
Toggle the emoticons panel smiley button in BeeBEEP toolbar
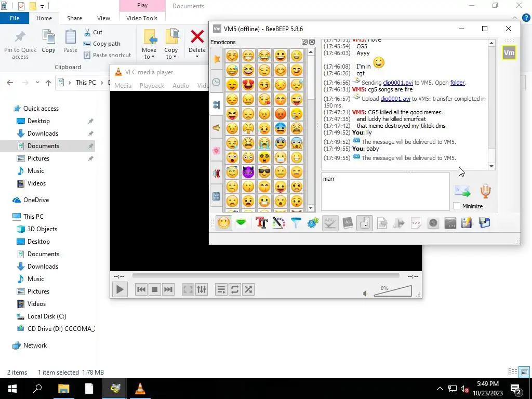(x=224, y=223)
